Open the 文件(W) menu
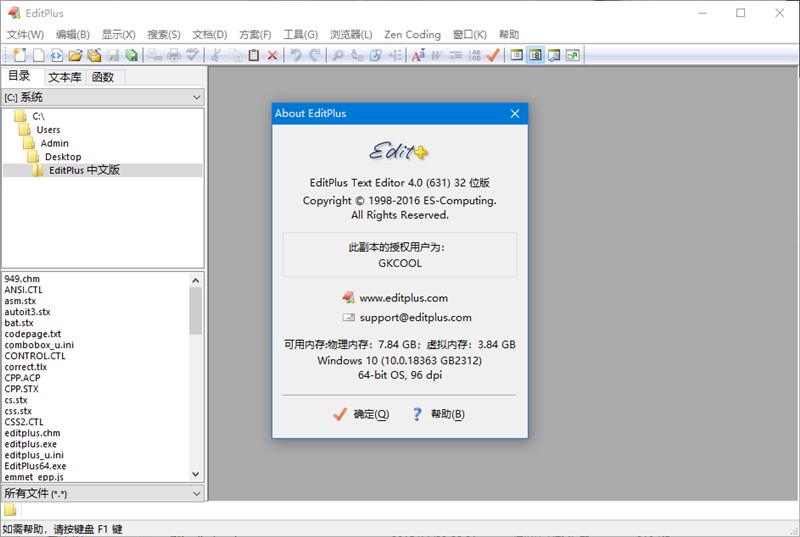 25,34
